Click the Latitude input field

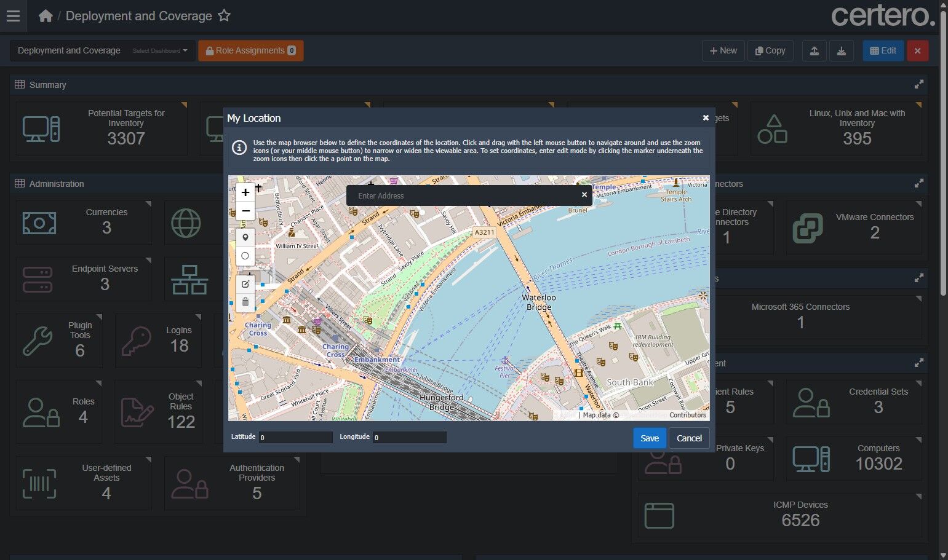click(x=295, y=437)
